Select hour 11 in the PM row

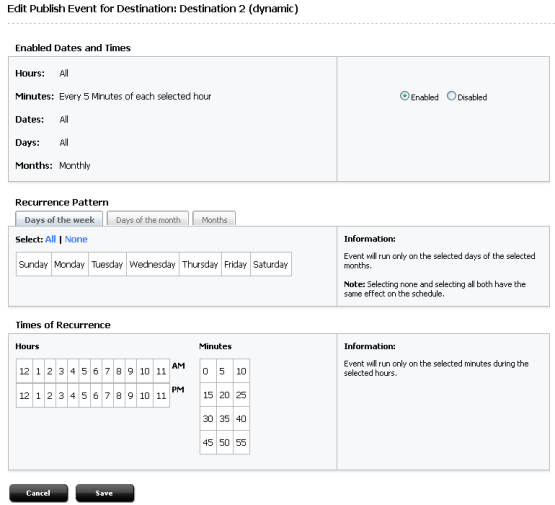click(161, 395)
